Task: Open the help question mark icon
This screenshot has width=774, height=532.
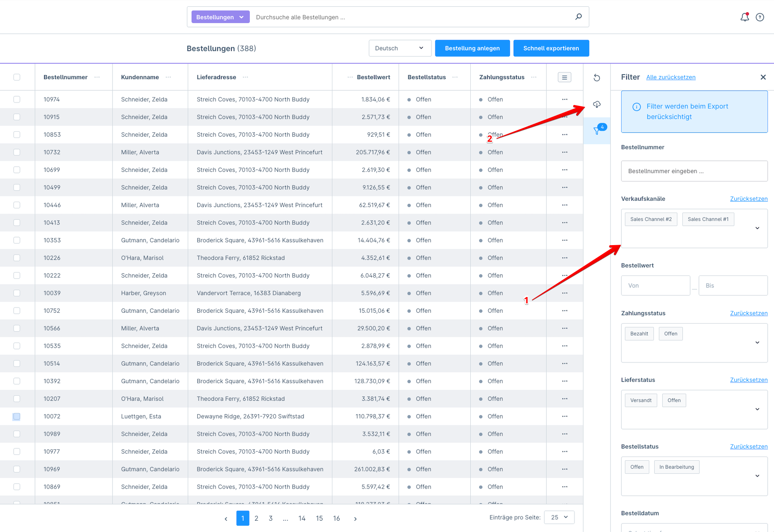Action: [x=760, y=17]
